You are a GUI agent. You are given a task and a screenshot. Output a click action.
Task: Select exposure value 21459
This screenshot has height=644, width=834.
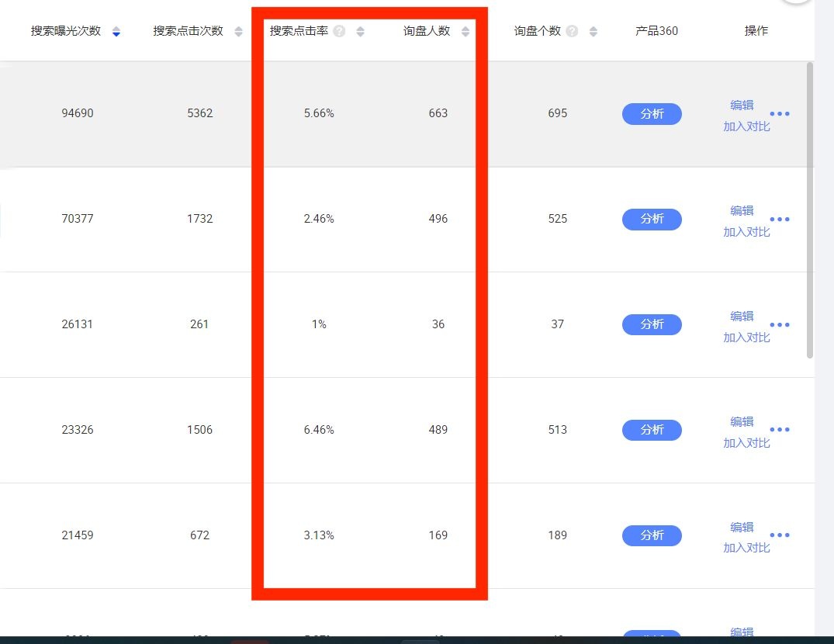(x=78, y=535)
